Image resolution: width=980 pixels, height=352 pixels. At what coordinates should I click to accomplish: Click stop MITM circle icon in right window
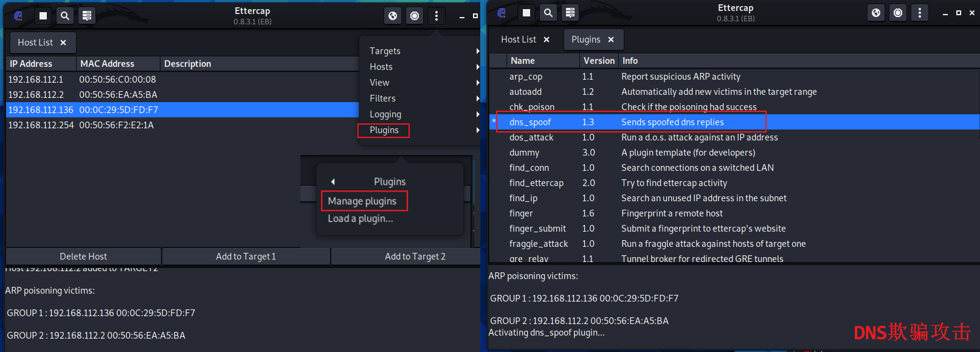(x=898, y=13)
